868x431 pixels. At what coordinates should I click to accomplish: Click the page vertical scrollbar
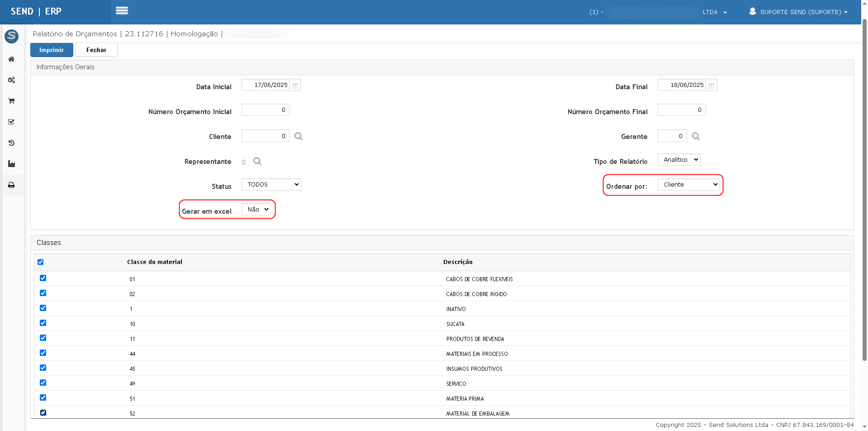pos(864,190)
